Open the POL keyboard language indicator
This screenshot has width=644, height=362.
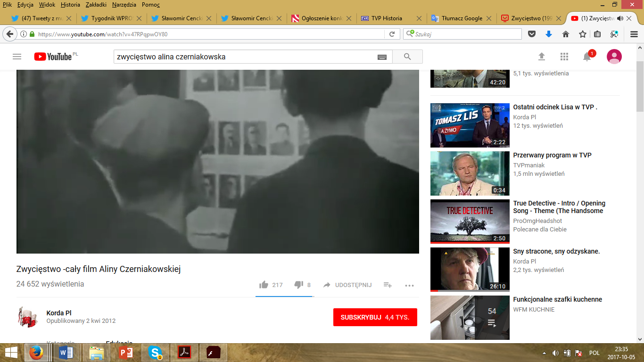594,353
